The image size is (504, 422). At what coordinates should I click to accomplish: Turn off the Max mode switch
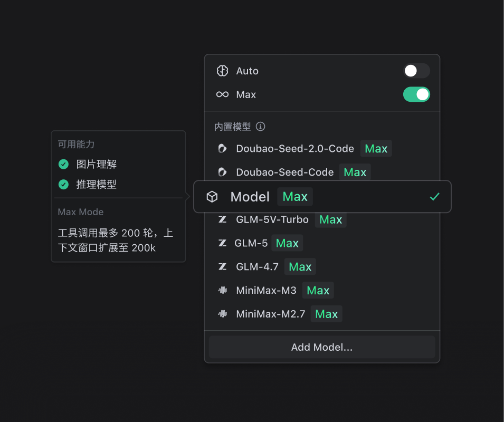click(x=416, y=94)
